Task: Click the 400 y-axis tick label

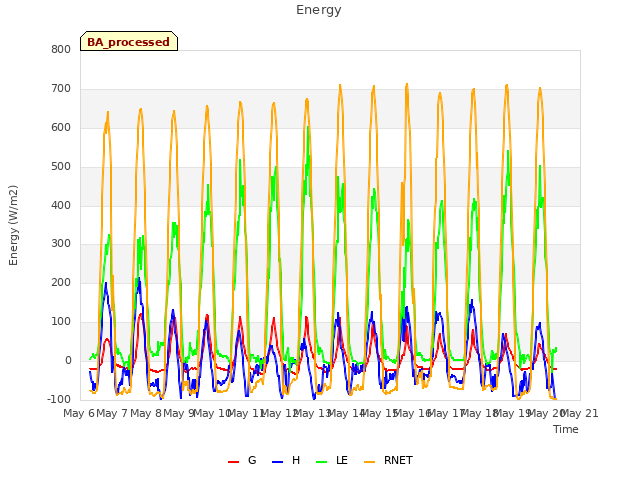Action: (61, 205)
